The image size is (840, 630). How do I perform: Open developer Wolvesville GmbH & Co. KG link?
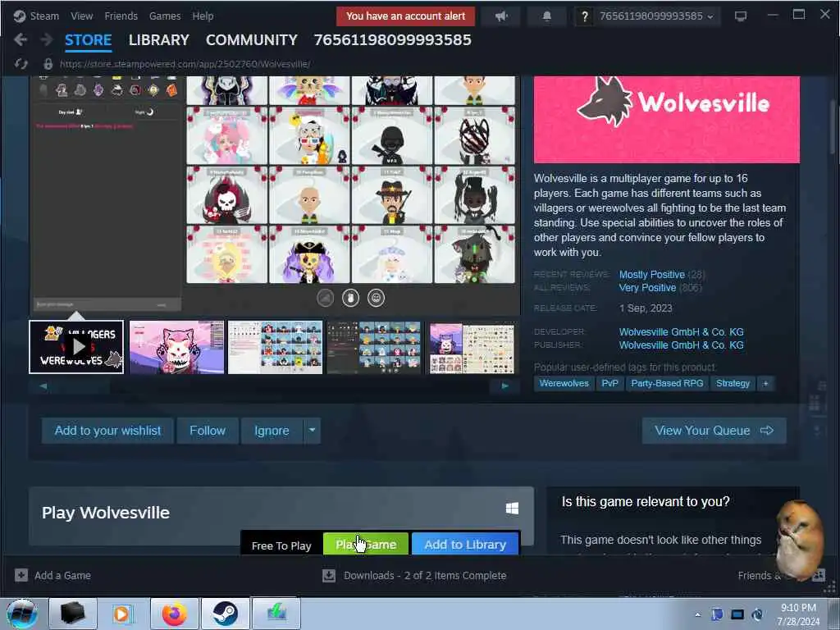(x=682, y=331)
